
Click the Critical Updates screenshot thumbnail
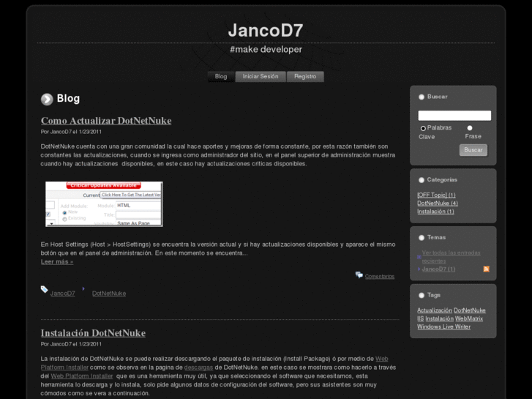click(x=104, y=204)
